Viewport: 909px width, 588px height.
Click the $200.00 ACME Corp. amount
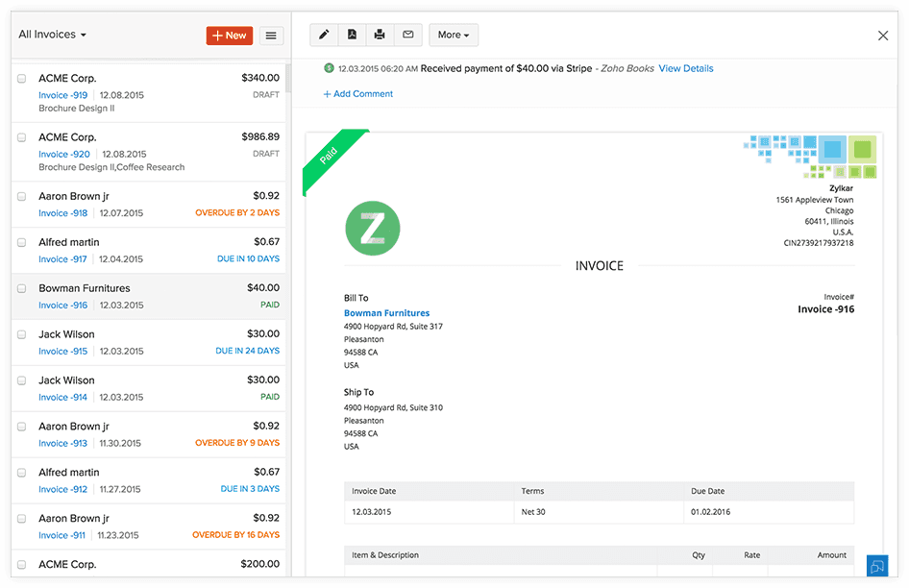point(259,564)
